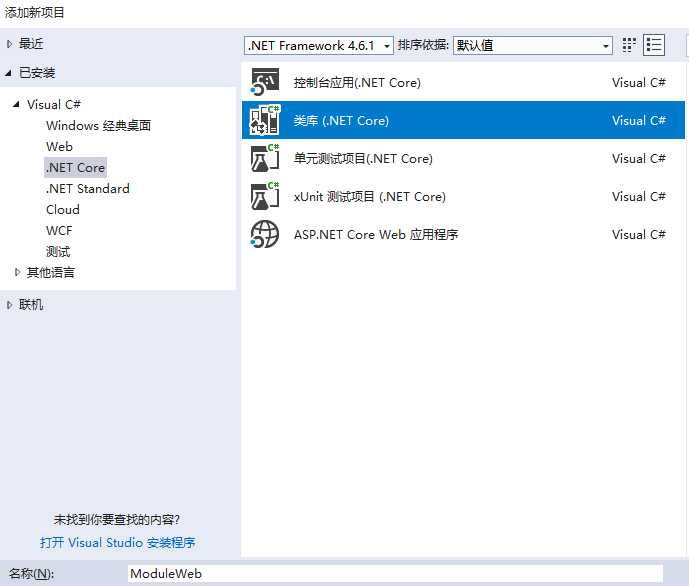Select the Visual C# tree label
Image resolution: width=689 pixels, height=586 pixels.
tap(54, 105)
